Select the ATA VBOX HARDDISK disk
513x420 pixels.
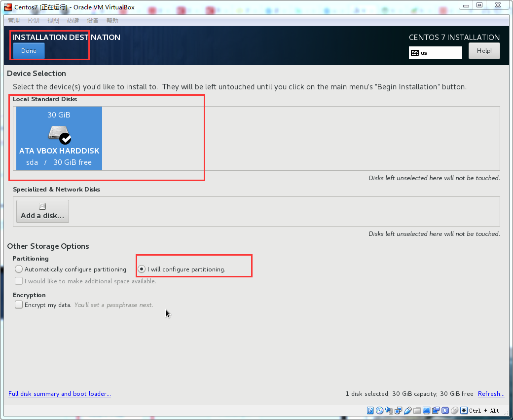(59, 138)
